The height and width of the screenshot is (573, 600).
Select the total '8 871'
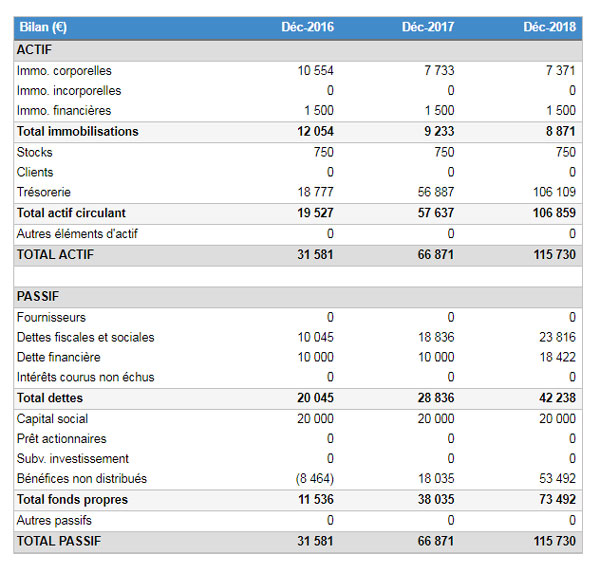coord(561,131)
